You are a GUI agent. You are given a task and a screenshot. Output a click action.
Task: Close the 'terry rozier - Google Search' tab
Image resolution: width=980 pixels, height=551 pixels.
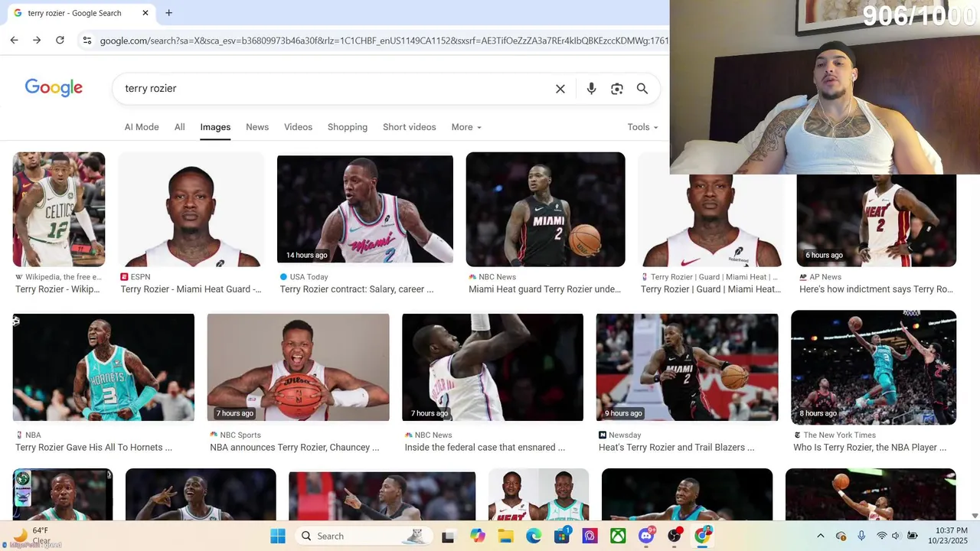pyautogui.click(x=145, y=13)
